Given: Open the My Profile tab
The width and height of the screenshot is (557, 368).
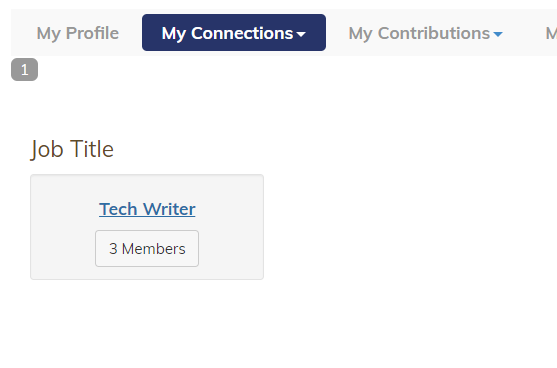Looking at the screenshot, I should [77, 33].
